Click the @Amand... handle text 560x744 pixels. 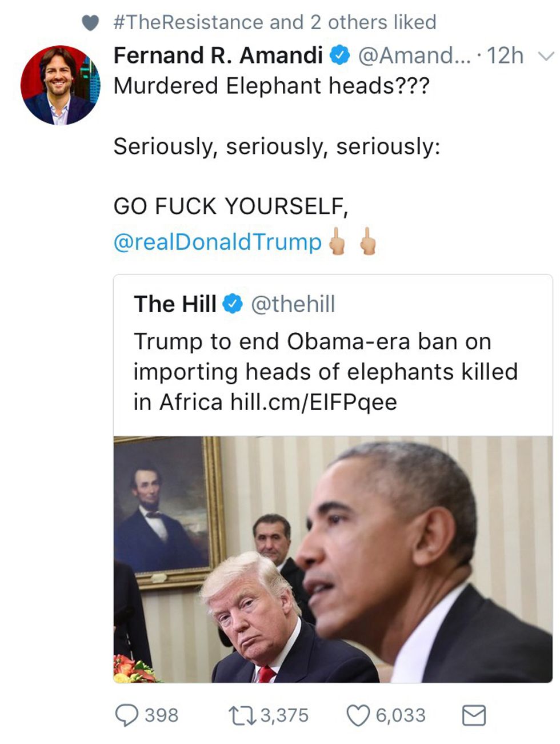(x=415, y=55)
